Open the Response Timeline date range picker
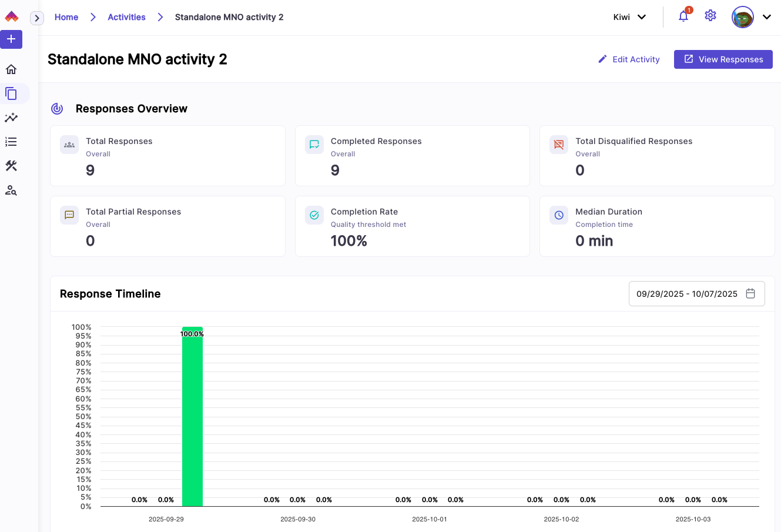The height and width of the screenshot is (532, 781). 696,294
